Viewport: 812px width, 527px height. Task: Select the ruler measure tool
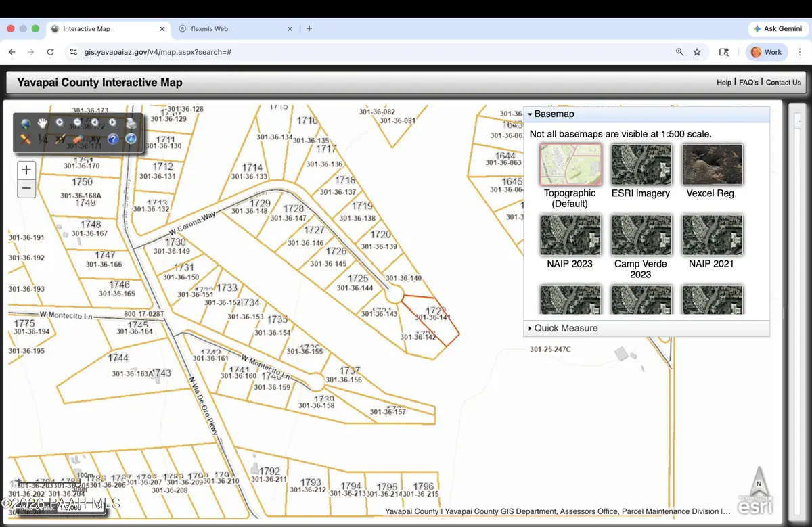(x=26, y=139)
